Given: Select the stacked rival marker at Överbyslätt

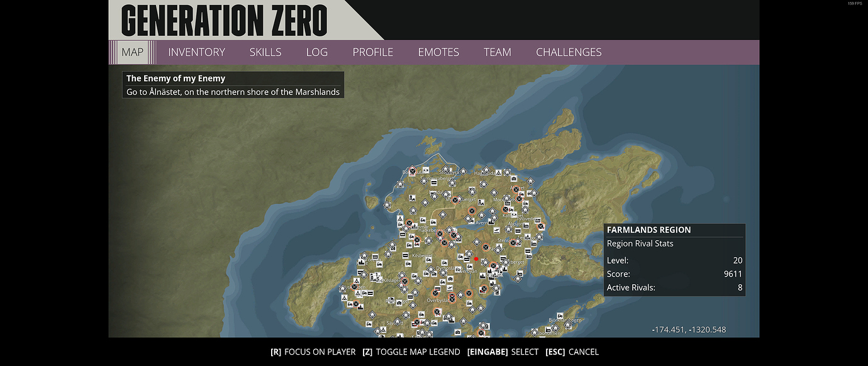Looking at the screenshot, I should point(452,297).
